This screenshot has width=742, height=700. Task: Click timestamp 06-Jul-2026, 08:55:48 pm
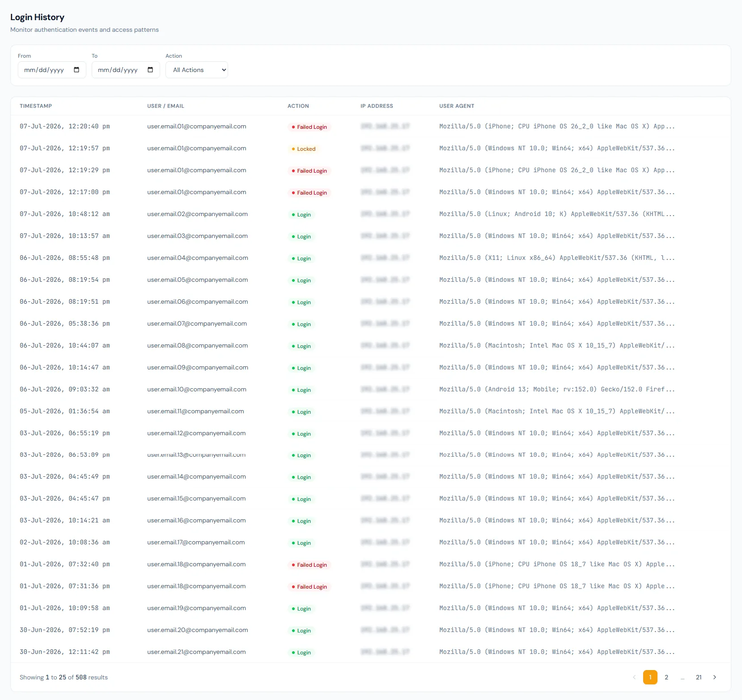65,258
